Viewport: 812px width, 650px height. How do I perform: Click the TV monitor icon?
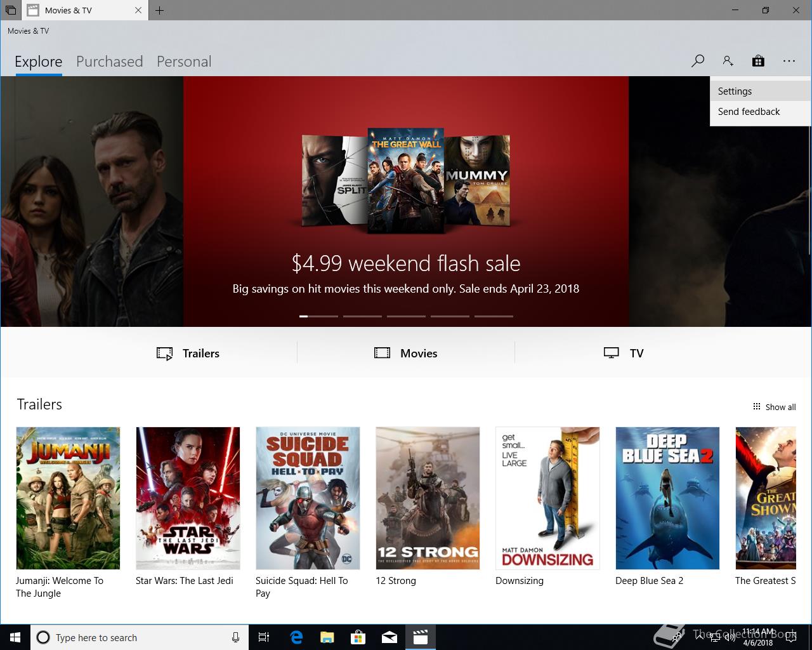[x=611, y=353]
